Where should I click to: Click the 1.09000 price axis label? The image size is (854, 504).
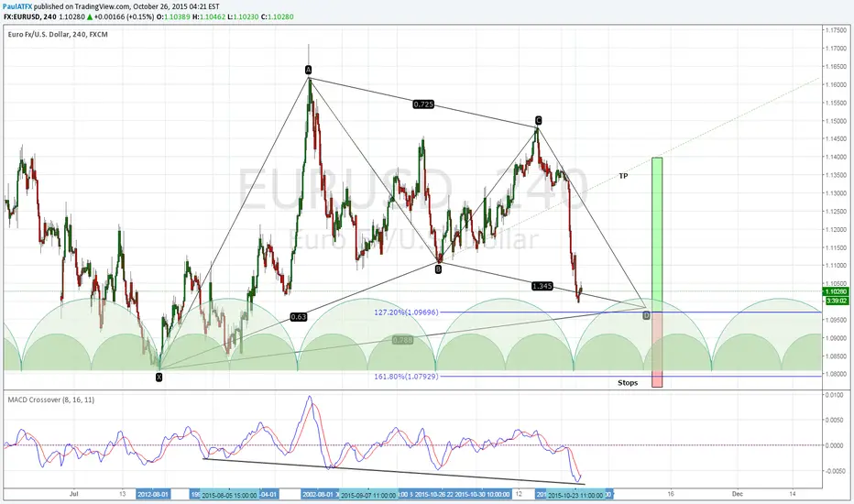pos(836,338)
